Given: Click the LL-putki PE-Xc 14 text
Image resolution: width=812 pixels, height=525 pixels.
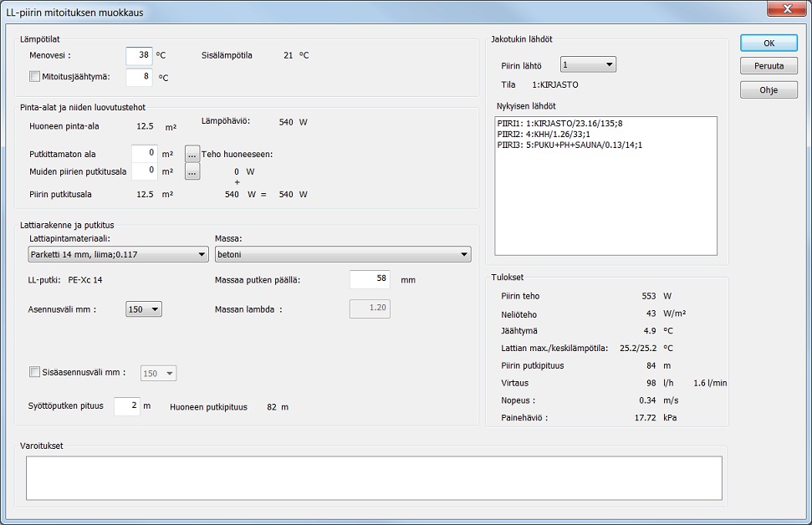Looking at the screenshot, I should click(85, 280).
